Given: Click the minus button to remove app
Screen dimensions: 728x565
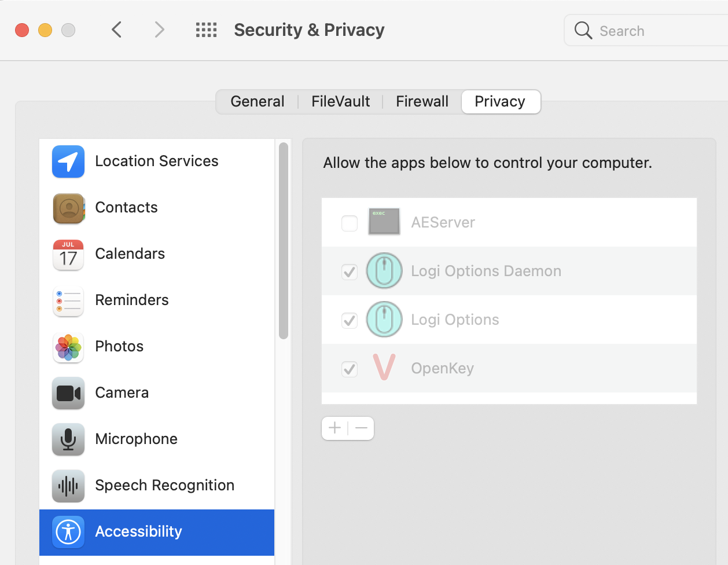Looking at the screenshot, I should (362, 428).
